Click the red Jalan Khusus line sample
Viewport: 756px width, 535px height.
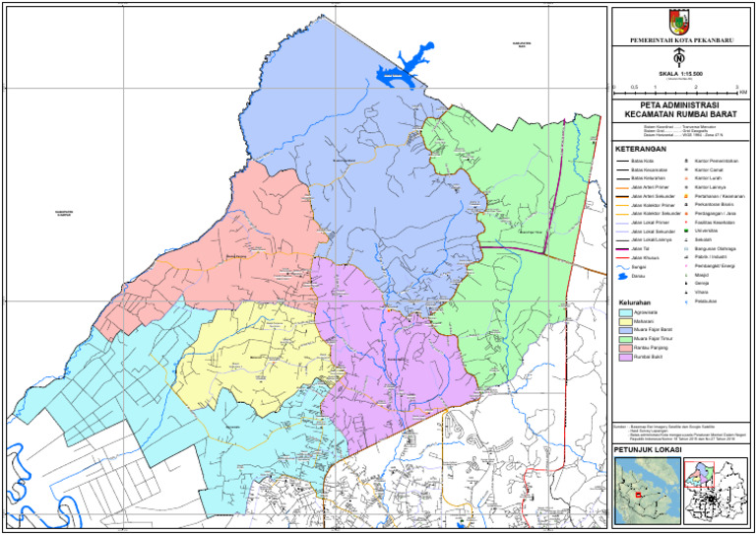[622, 257]
